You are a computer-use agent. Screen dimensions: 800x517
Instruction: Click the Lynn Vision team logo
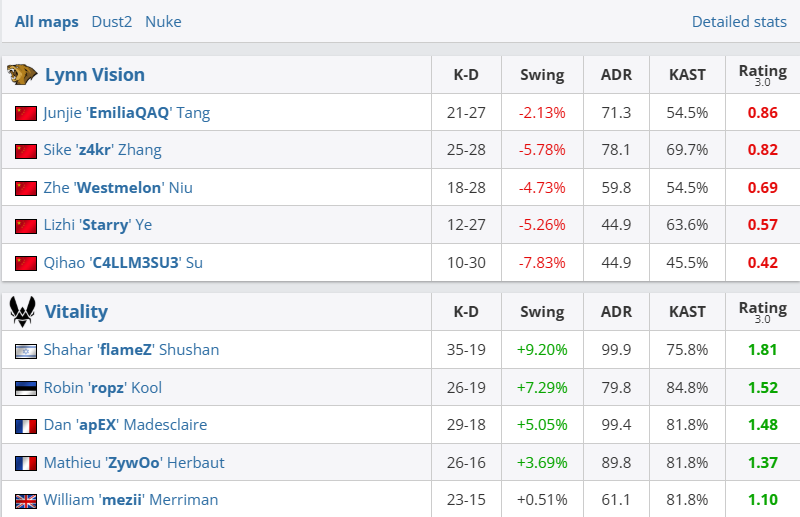pyautogui.click(x=22, y=75)
